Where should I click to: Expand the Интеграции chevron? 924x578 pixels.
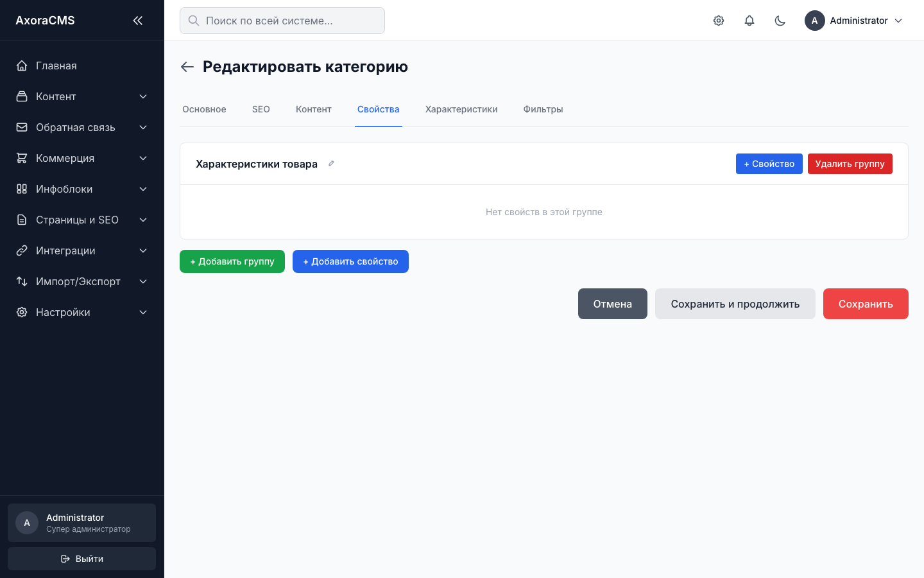(143, 250)
